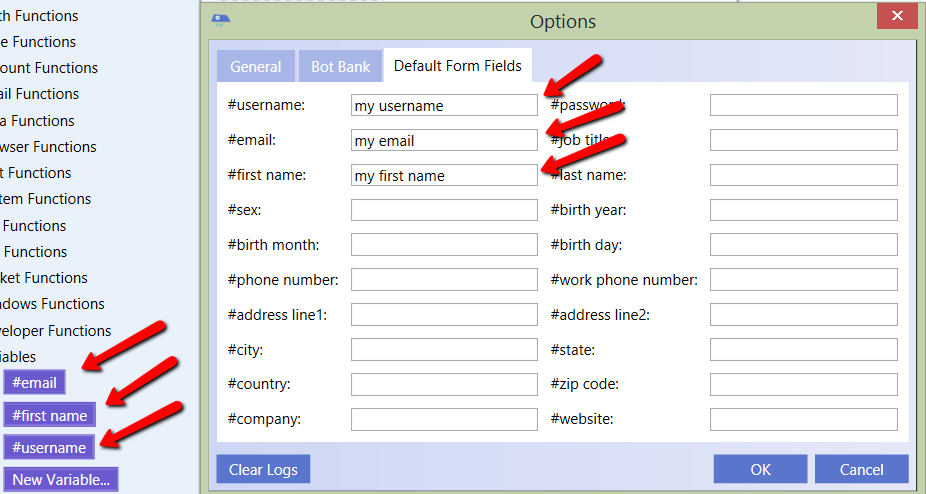Click the #first name input box

pyautogui.click(x=444, y=175)
